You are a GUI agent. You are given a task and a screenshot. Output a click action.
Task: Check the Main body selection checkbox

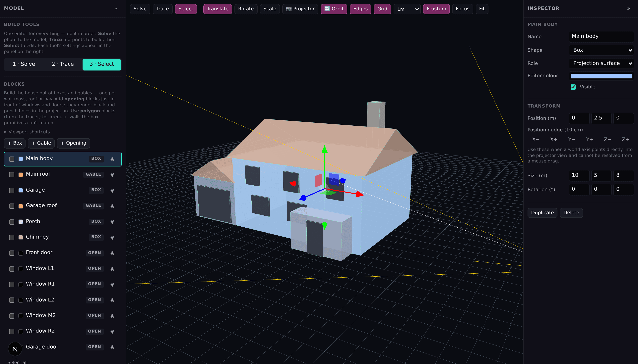12,159
